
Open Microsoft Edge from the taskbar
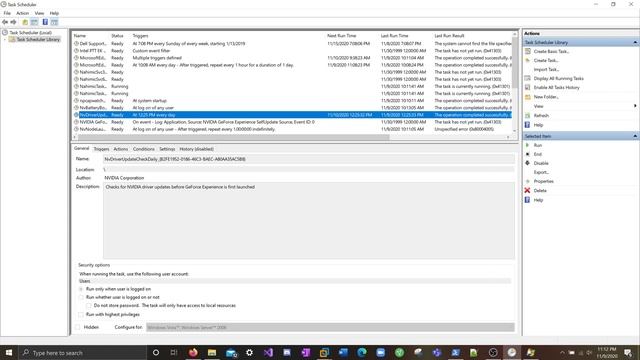[362, 353]
